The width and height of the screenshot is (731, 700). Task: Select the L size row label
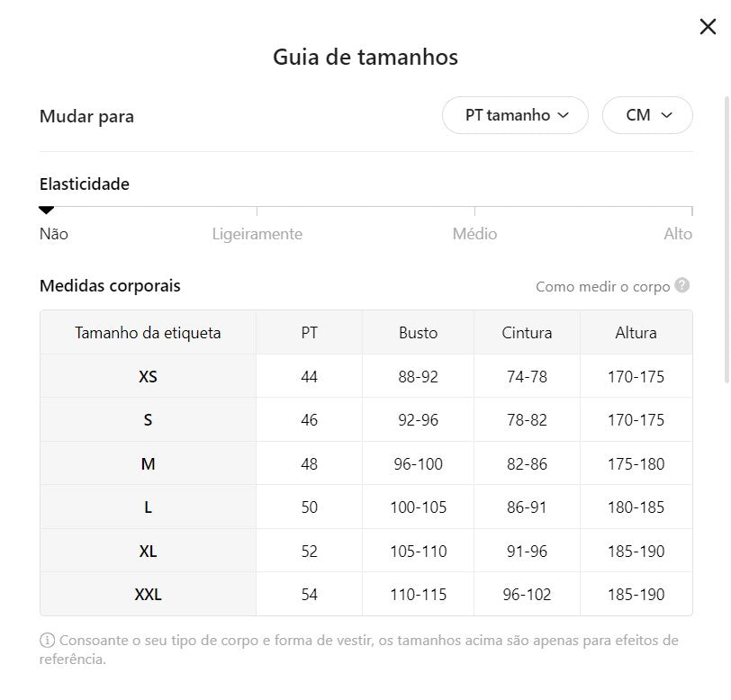pyautogui.click(x=148, y=507)
